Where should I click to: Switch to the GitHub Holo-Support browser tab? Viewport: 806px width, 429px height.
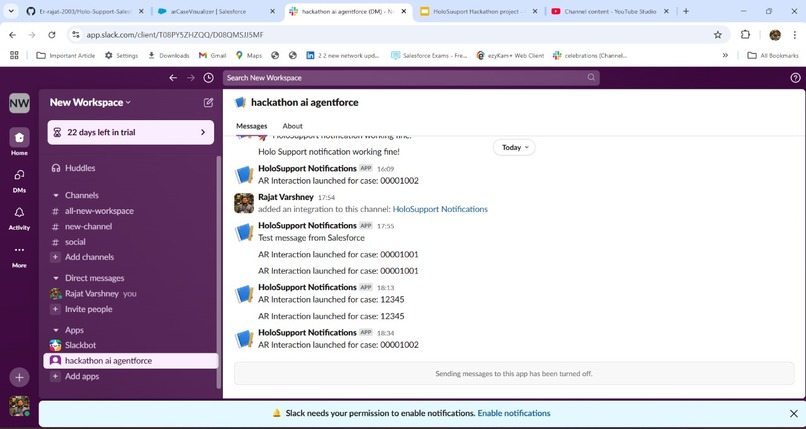point(84,11)
